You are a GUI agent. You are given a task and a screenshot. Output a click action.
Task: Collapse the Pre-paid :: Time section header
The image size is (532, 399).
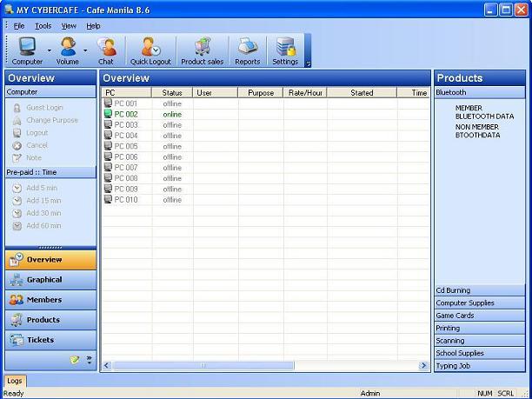click(x=50, y=172)
